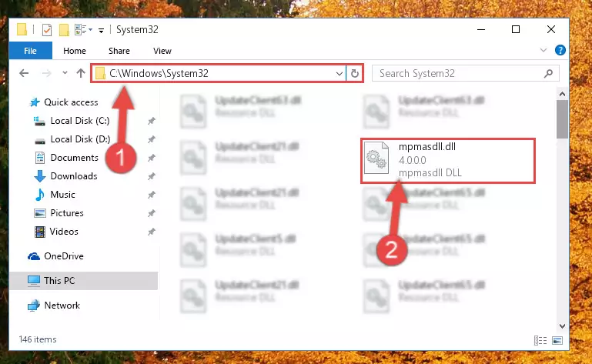Click the scrollbar down arrow
The image size is (592, 364).
[562, 326]
